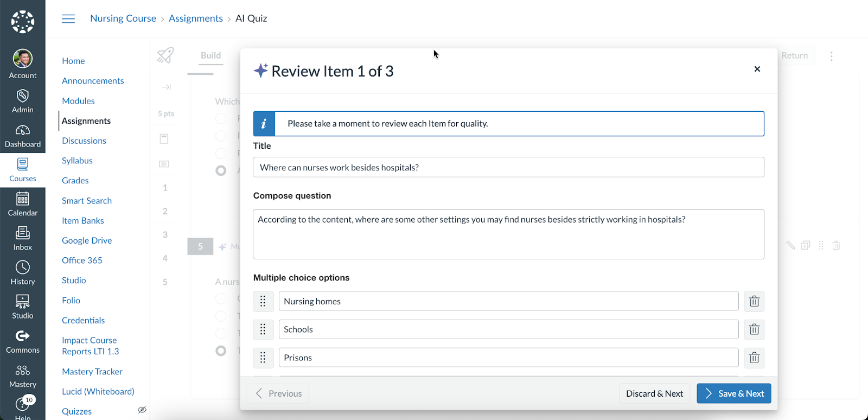The height and width of the screenshot is (420, 868).
Task: Toggle Quizzes visibility eye icon
Action: tap(142, 410)
